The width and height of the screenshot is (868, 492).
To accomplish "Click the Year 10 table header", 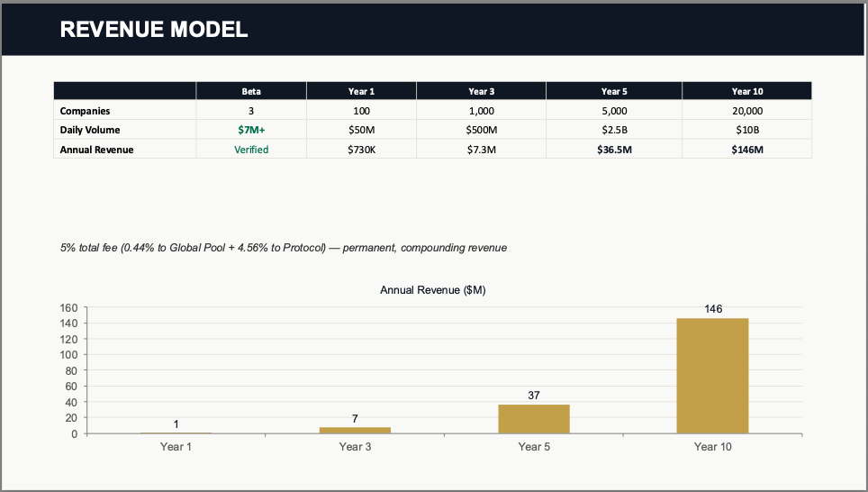I will [746, 91].
